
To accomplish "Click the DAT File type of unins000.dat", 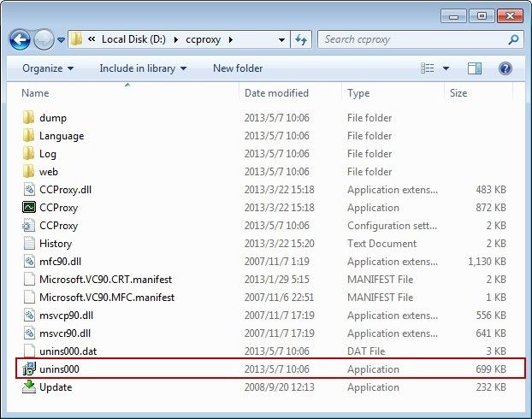I will 366,351.
